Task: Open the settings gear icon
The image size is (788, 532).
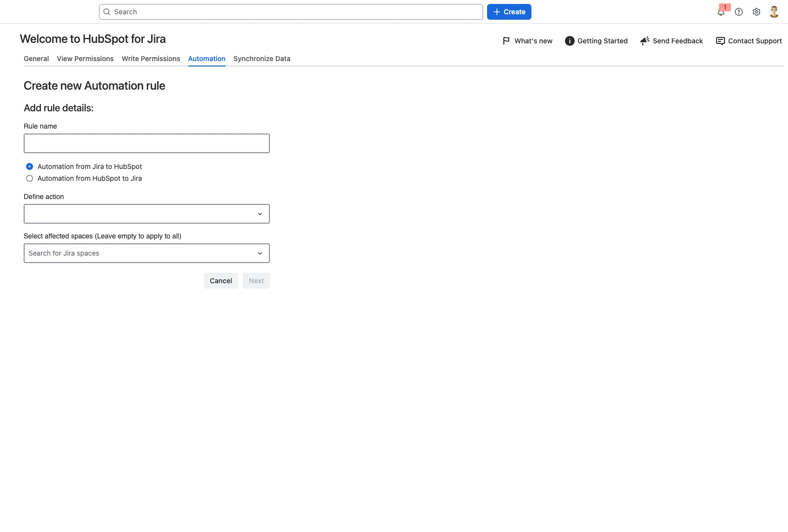Action: (756, 12)
